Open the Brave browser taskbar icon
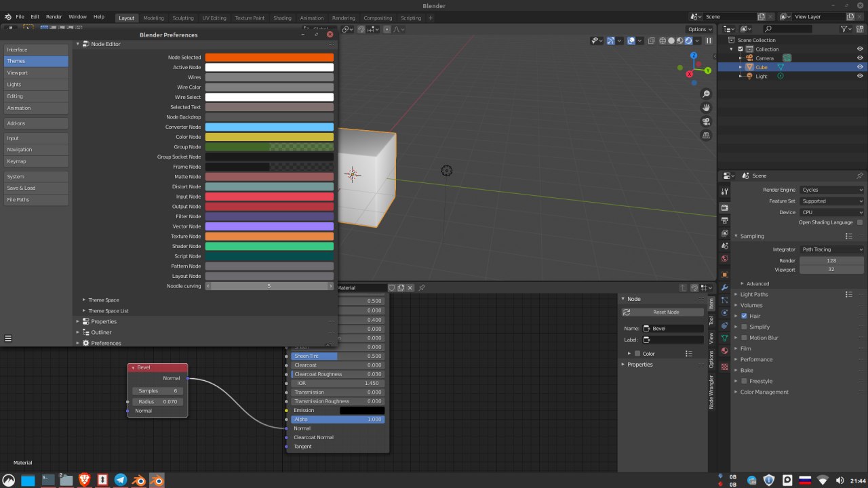 click(84, 480)
